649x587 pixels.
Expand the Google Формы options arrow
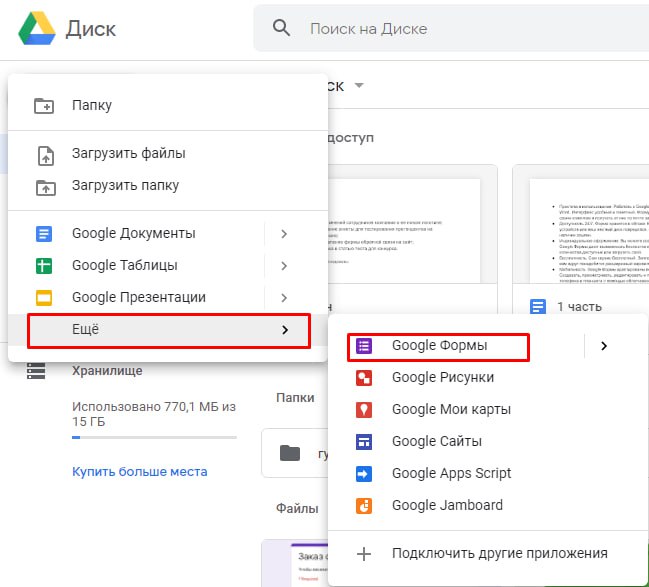point(604,346)
